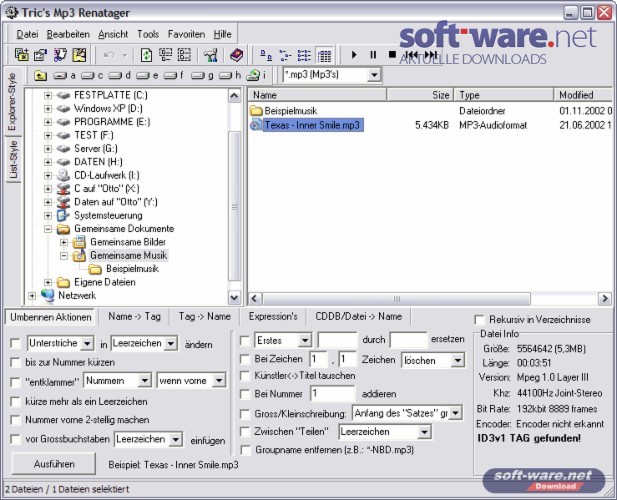Viewport: 617px width, 500px height.
Task: Go up one folder level icon
Action: tap(40, 75)
